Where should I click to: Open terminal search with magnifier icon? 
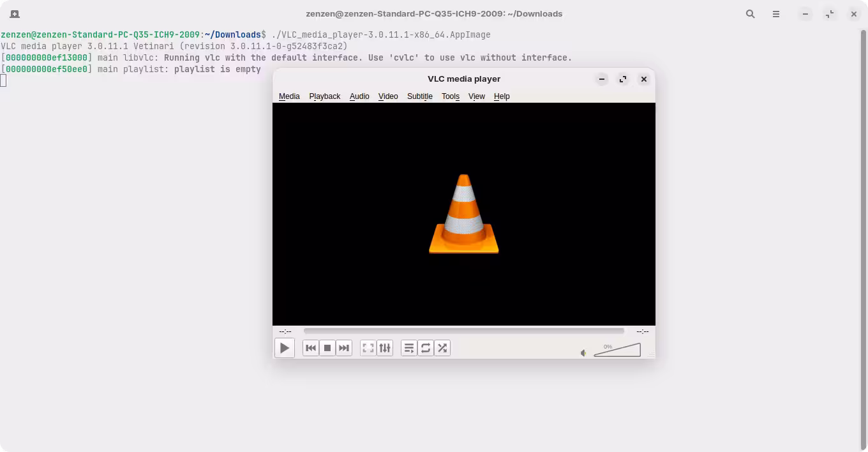[751, 14]
